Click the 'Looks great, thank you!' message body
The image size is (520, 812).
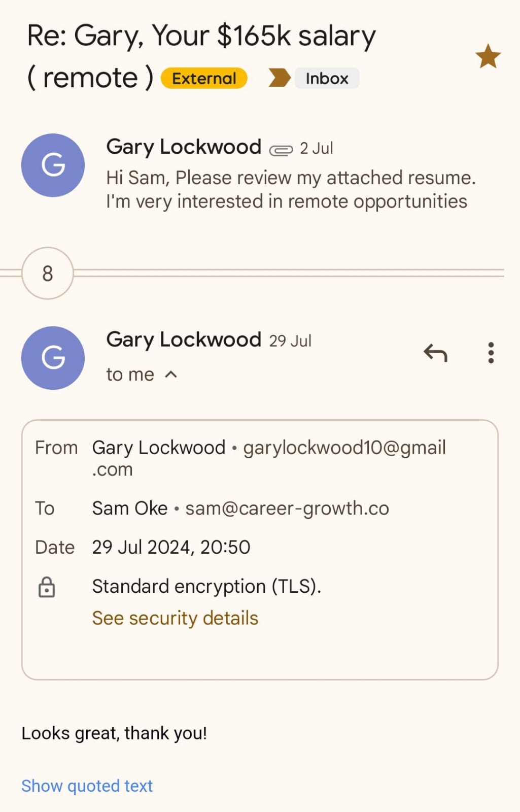(x=114, y=733)
